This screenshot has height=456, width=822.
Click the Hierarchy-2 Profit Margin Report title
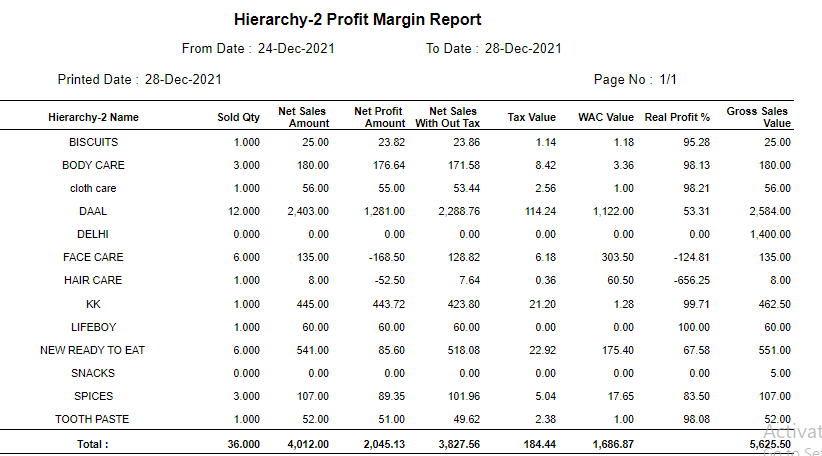click(357, 20)
